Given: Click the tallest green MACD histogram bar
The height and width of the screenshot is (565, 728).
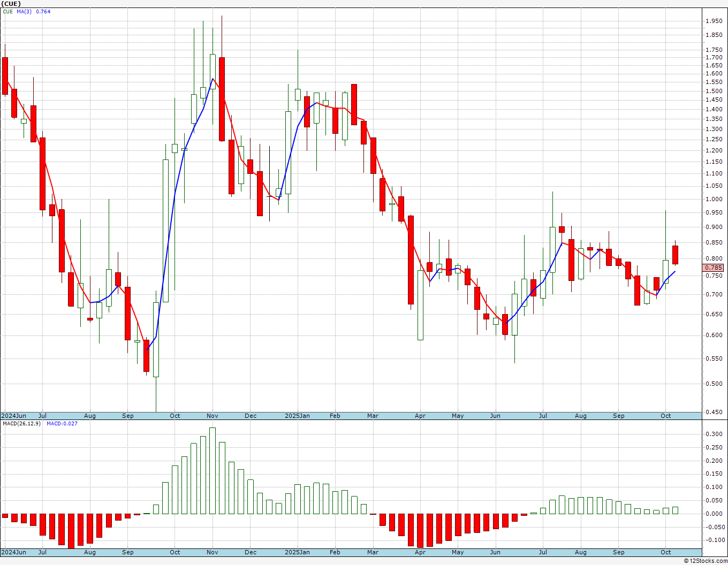Looking at the screenshot, I should pyautogui.click(x=213, y=471).
